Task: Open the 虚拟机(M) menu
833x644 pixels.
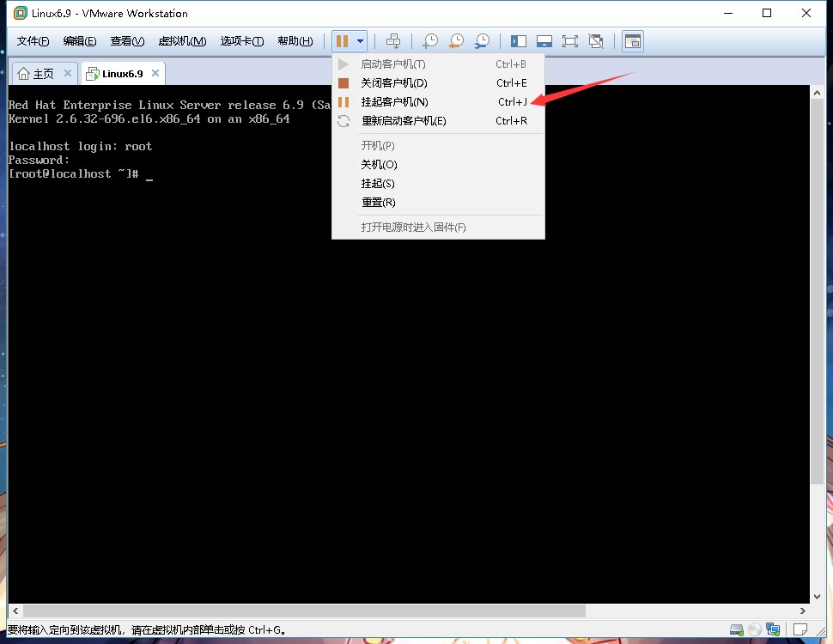Action: coord(182,41)
